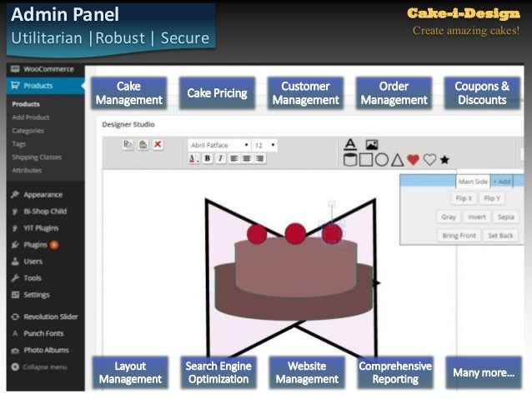Screen dimensions: 532x399
Task: Open Tags in the sidebar
Action: pos(19,144)
